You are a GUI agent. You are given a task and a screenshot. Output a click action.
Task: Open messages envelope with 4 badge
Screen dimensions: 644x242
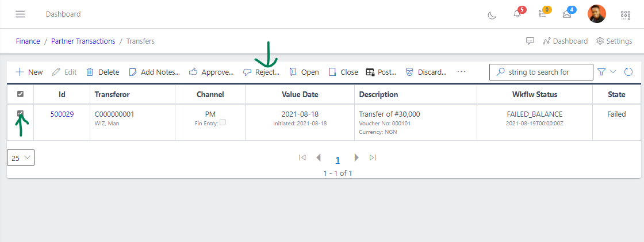(567, 14)
